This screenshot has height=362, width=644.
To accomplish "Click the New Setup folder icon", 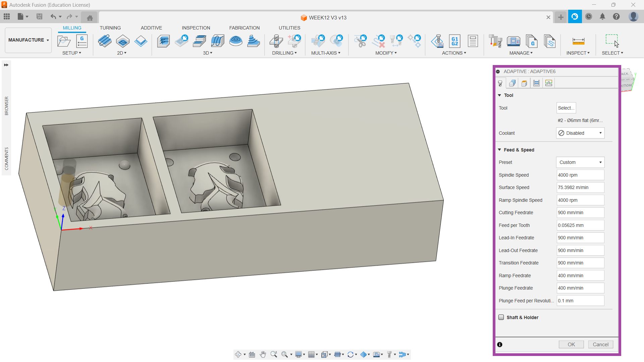I will 64,41.
